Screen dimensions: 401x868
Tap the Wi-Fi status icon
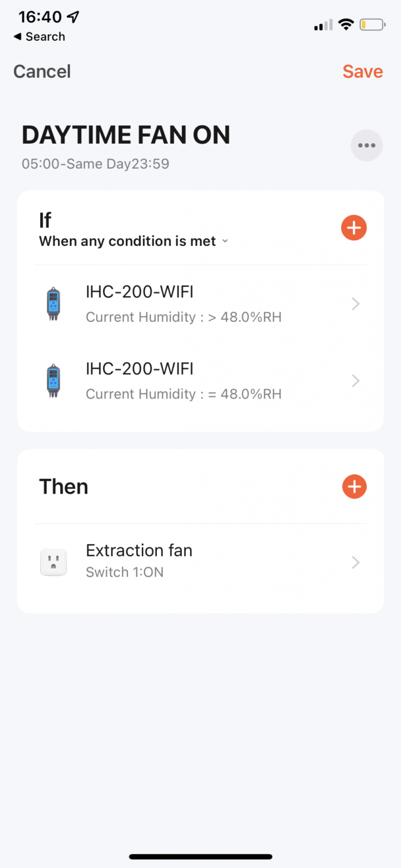click(x=346, y=24)
